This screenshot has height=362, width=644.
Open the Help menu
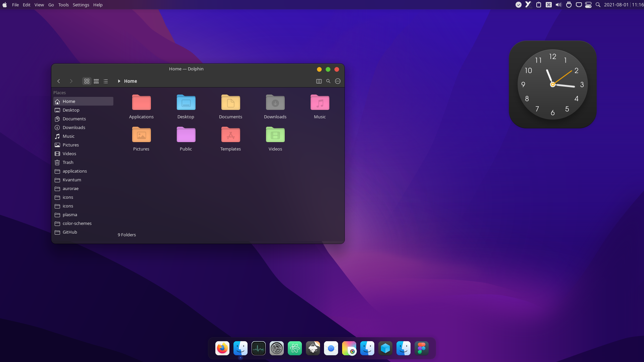[98, 5]
